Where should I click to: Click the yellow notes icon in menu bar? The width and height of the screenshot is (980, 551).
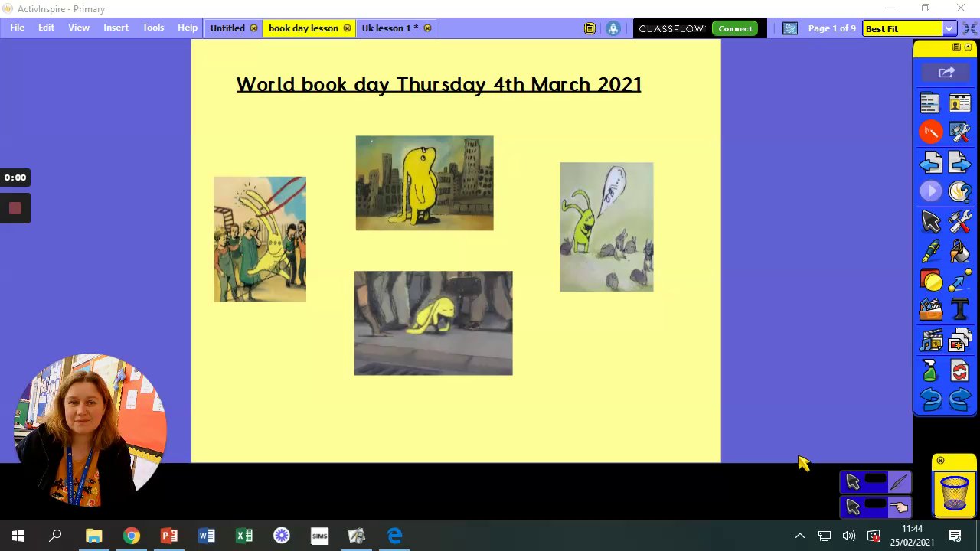[x=590, y=28]
